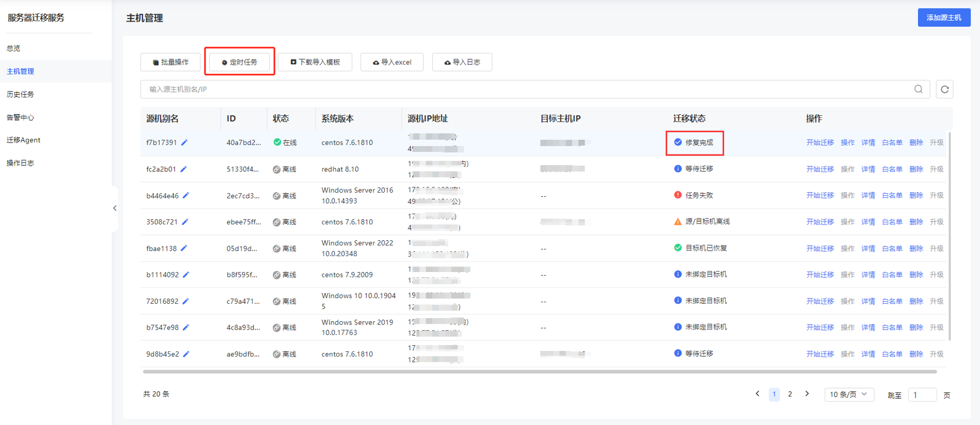
Task: Click Windows Server 2022 version cell
Action: tap(358, 248)
